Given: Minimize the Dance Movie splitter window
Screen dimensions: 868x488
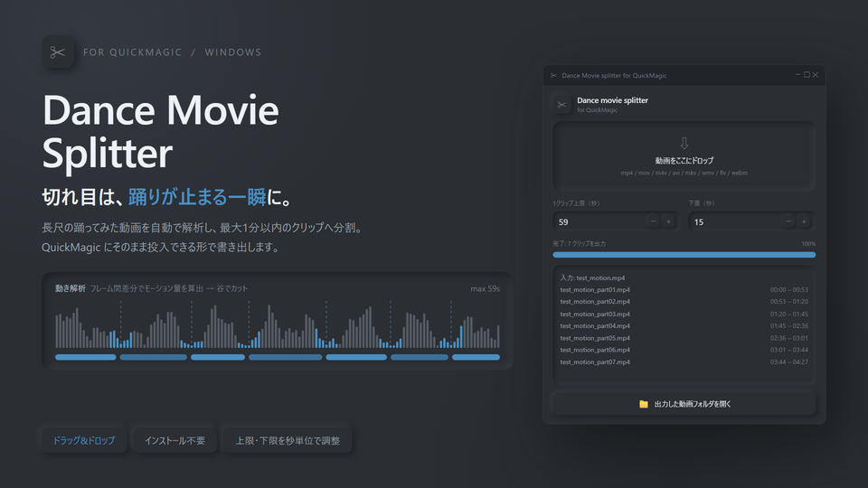Looking at the screenshot, I should pyautogui.click(x=797, y=75).
